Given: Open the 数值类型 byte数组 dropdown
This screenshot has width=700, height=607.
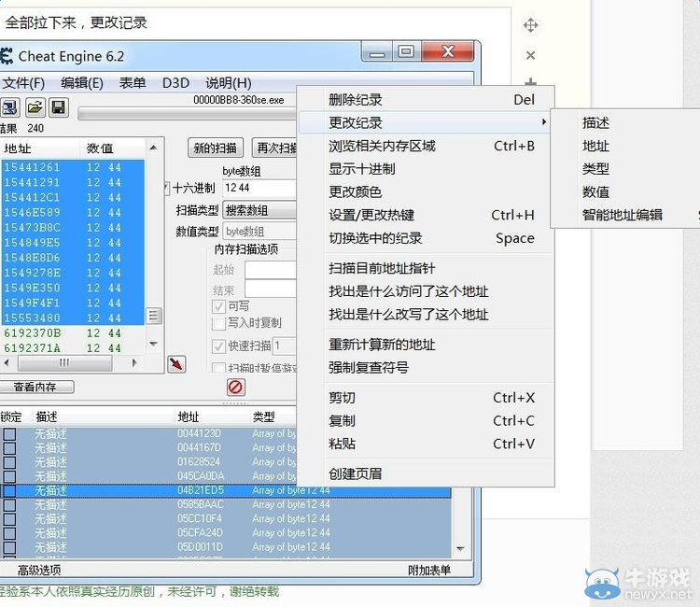Looking at the screenshot, I should pyautogui.click(x=259, y=232).
